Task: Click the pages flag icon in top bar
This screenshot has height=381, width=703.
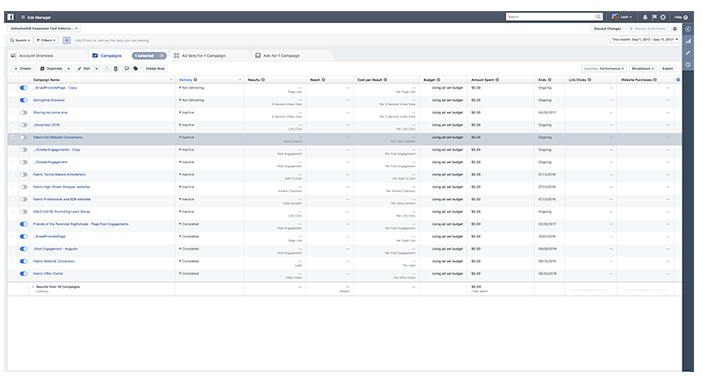Action: pos(654,17)
